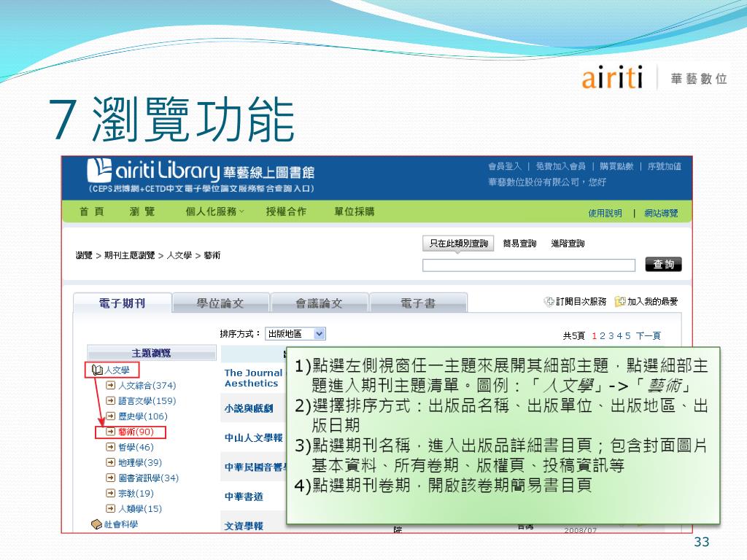Select 哲學(46) subject

tap(136, 447)
